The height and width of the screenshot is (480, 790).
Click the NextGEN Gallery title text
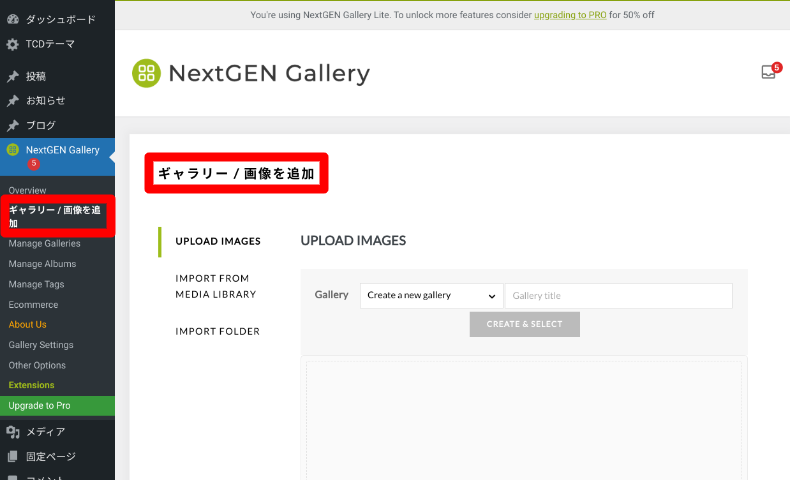269,74
